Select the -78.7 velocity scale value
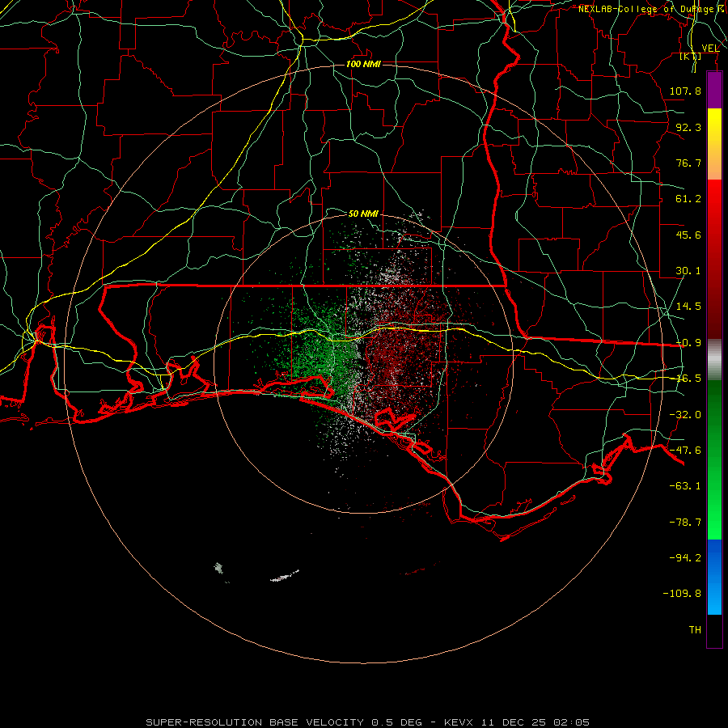 (x=685, y=523)
